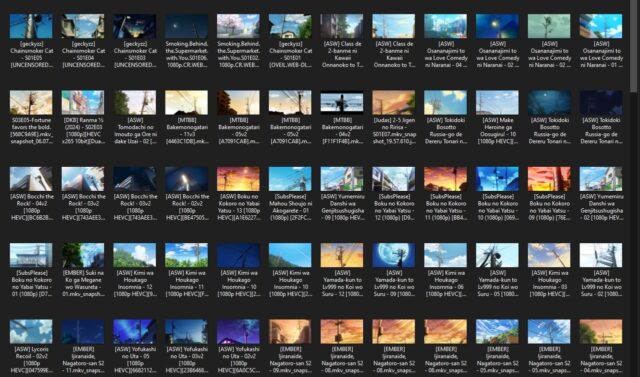This screenshot has width=640, height=377.
Task: Select Bakemonogatari 04v2 thumbnail with black bars
Action: (342, 102)
